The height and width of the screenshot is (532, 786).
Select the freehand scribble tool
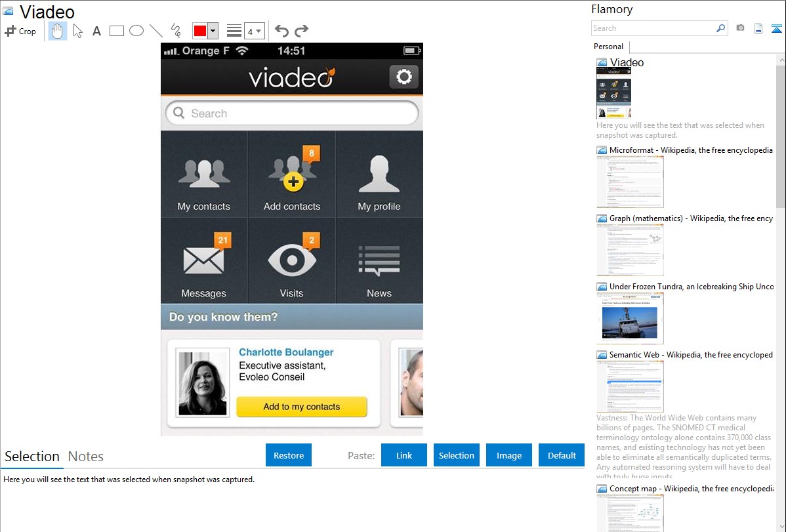(176, 31)
